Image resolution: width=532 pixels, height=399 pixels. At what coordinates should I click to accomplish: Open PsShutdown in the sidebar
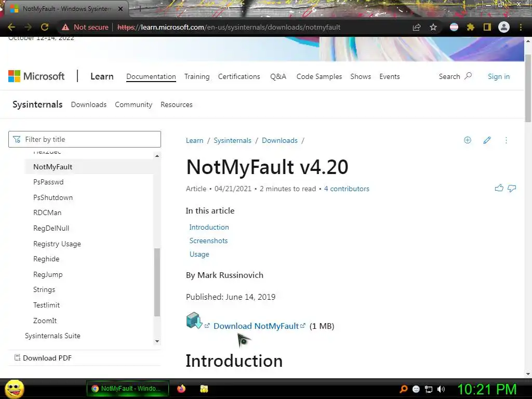pos(52,197)
